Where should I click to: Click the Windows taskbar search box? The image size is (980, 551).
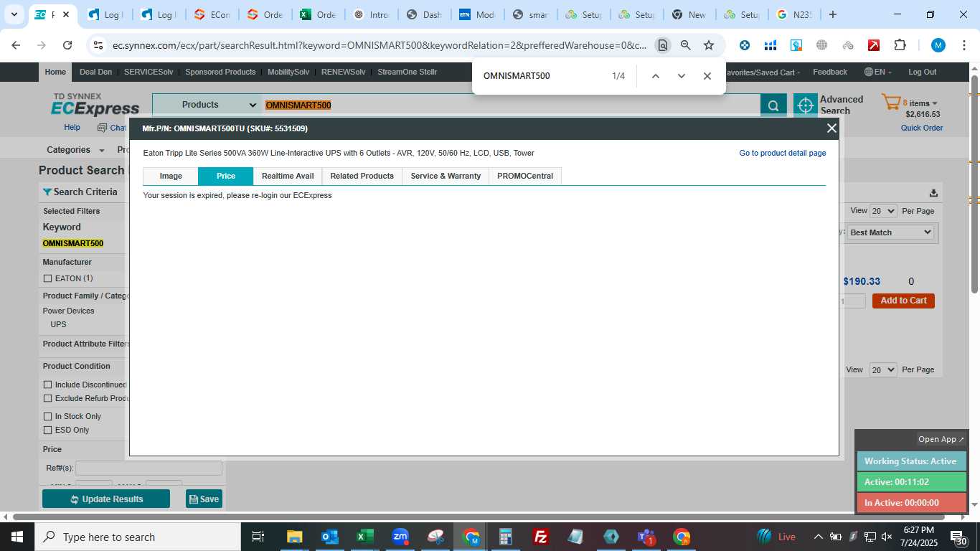pos(138,537)
